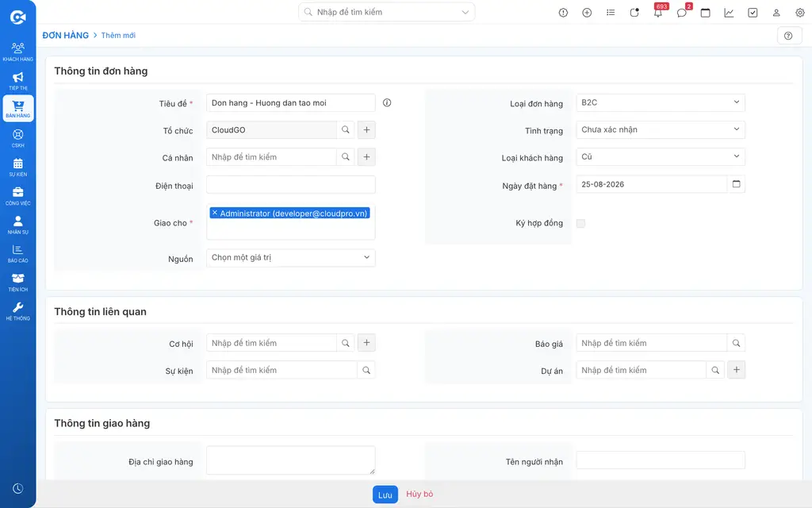Open the Báo cáo chart module
The height and width of the screenshot is (508, 812).
tap(18, 253)
